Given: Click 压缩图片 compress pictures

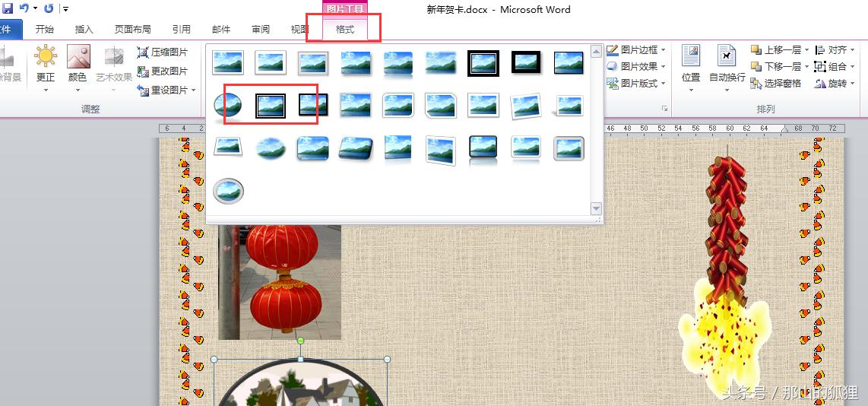Looking at the screenshot, I should [163, 52].
